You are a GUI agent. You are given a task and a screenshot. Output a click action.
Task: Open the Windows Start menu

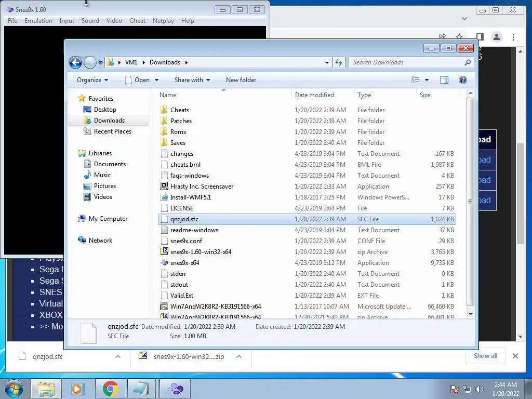point(14,389)
